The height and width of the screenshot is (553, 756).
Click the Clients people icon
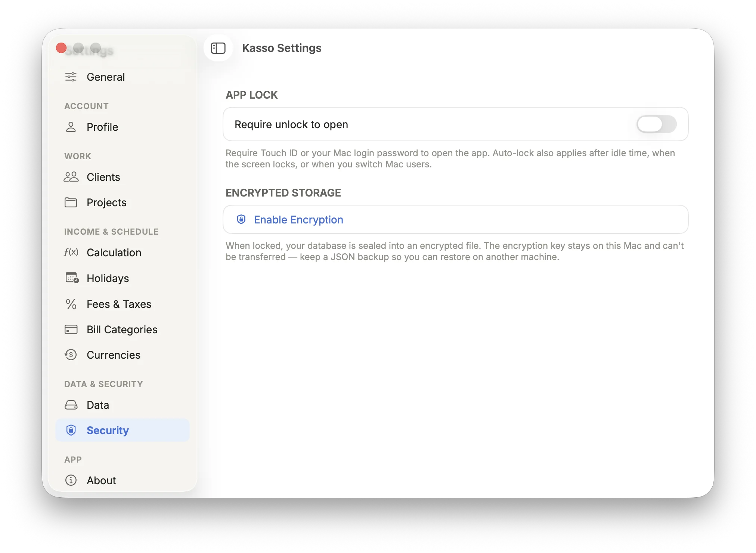(x=71, y=177)
